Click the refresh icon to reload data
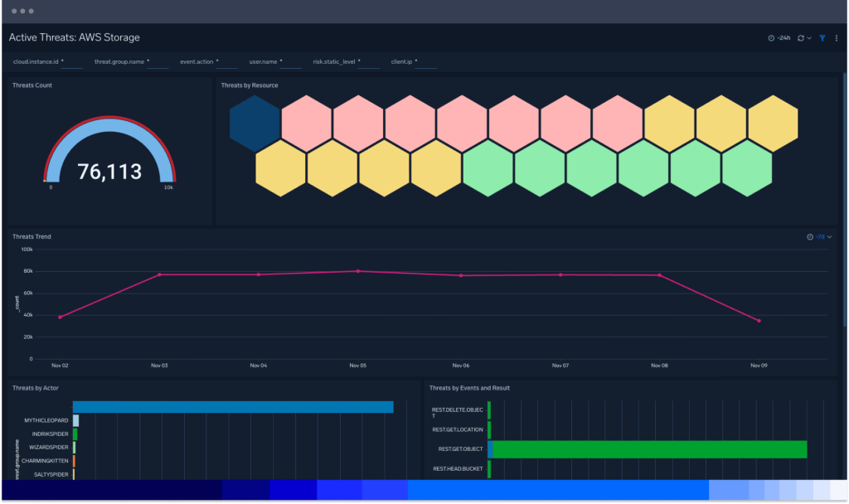This screenshot has width=849, height=504. tap(801, 37)
